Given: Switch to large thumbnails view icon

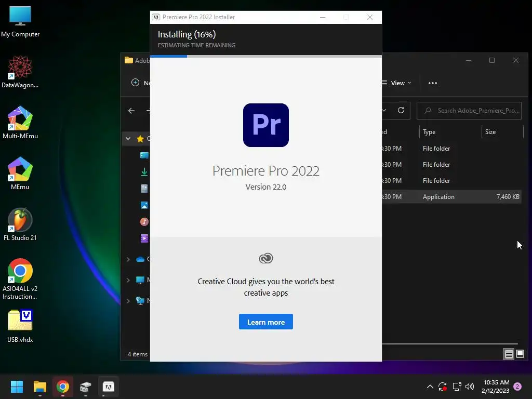Looking at the screenshot, I should tap(520, 354).
